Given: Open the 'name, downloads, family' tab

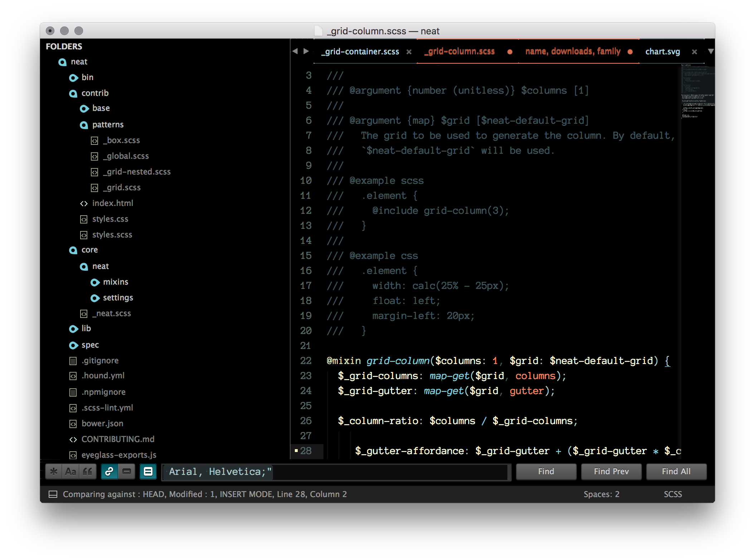Looking at the screenshot, I should pos(573,51).
